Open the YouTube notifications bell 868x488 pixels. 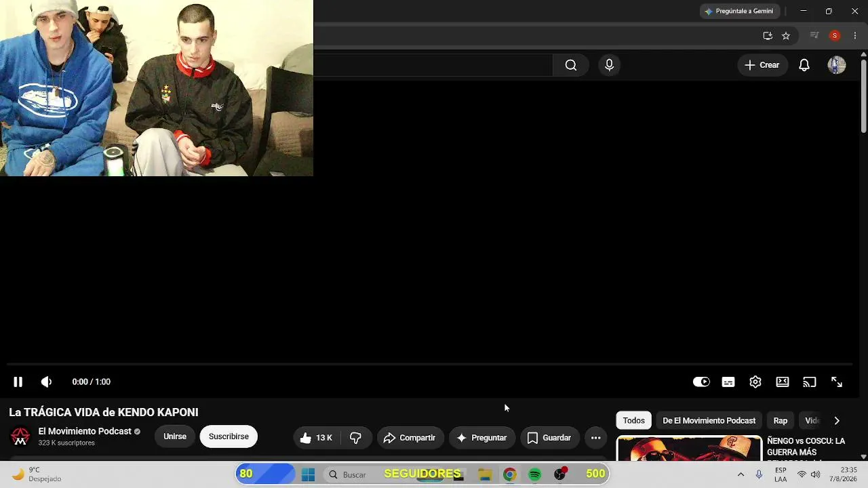[804, 65]
